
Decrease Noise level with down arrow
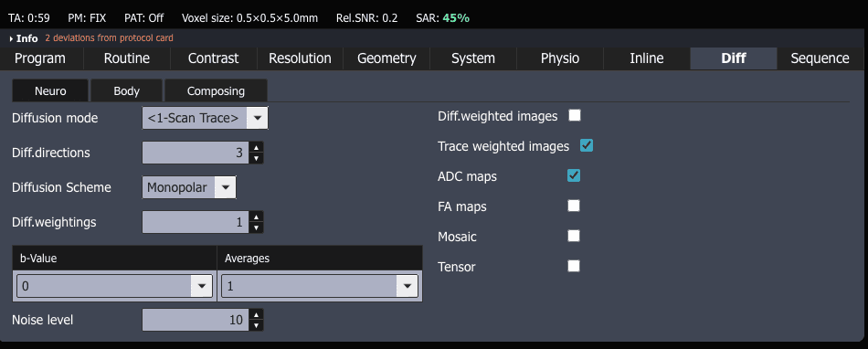[x=256, y=325]
